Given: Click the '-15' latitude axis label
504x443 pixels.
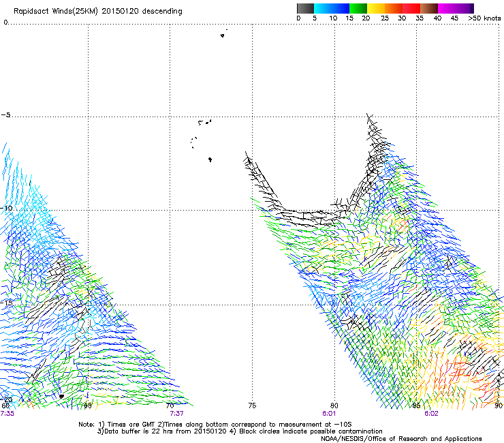Looking at the screenshot, I should pyautogui.click(x=6, y=303).
